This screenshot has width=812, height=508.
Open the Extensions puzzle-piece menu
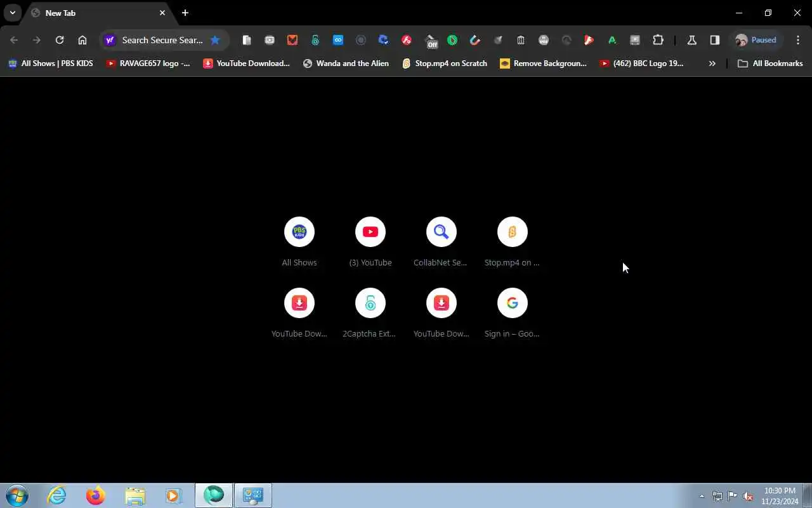(658, 40)
